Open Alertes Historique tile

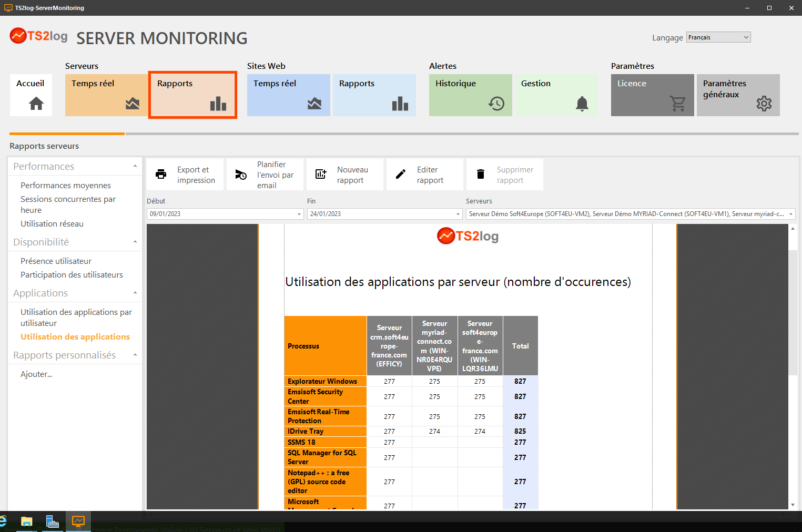click(471, 95)
